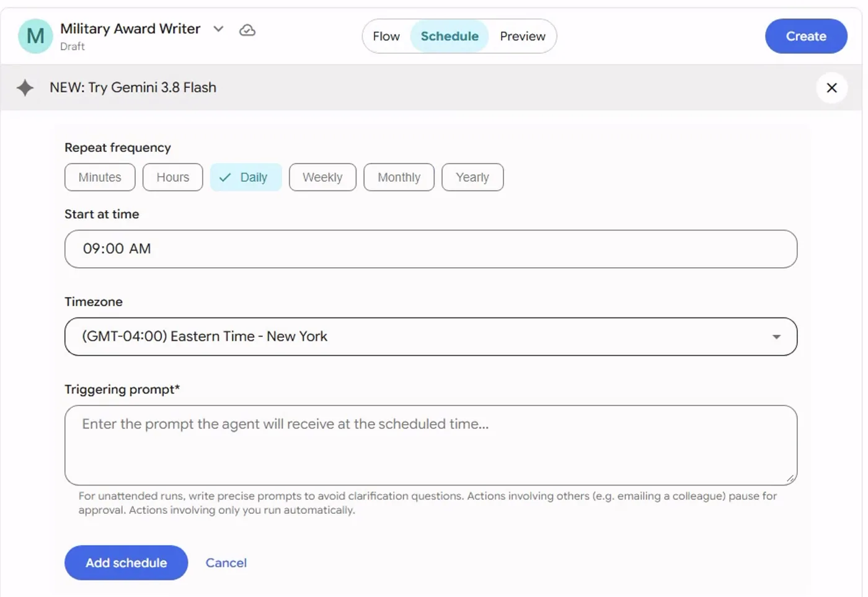Image resolution: width=868 pixels, height=597 pixels.
Task: Toggle the Daily frequency option
Action: click(x=246, y=177)
